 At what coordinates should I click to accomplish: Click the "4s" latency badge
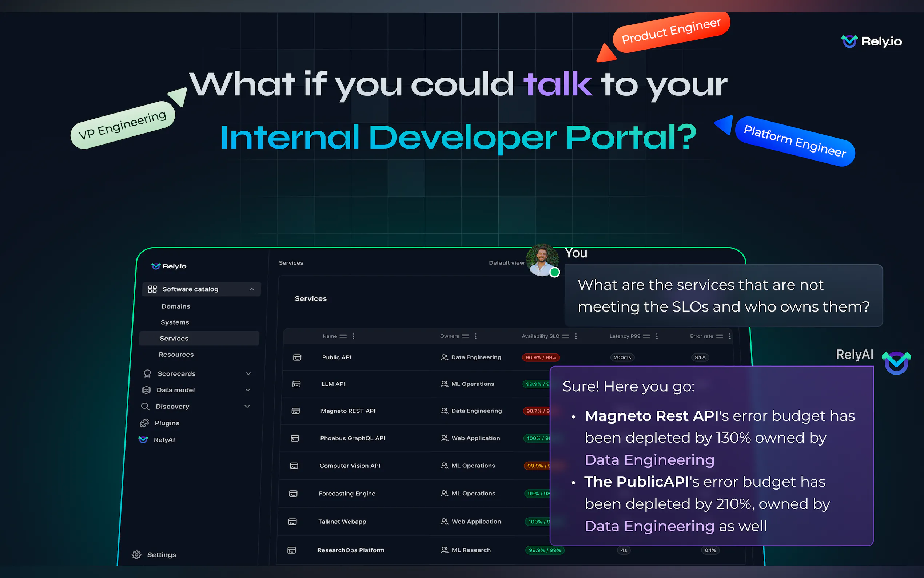pyautogui.click(x=624, y=550)
